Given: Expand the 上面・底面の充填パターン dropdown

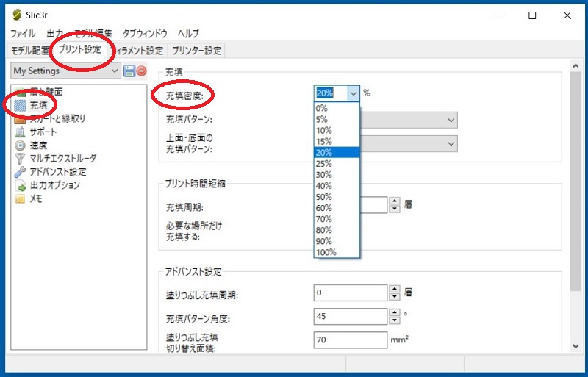Looking at the screenshot, I should [451, 144].
